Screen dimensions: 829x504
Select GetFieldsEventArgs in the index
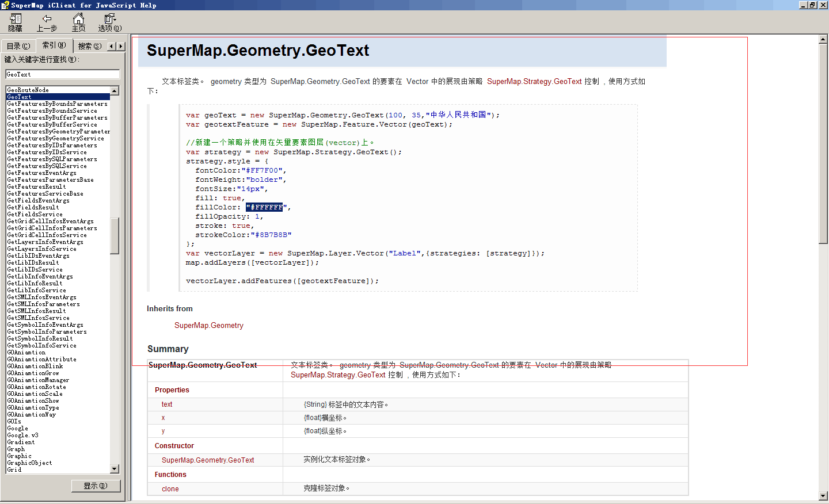pos(38,200)
